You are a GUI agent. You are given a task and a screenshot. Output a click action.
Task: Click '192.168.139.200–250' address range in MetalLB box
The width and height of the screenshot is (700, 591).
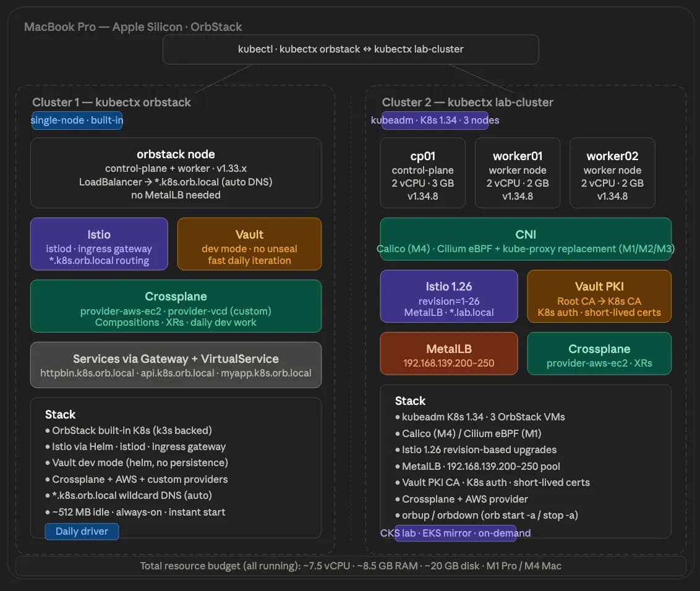pyautogui.click(x=449, y=364)
